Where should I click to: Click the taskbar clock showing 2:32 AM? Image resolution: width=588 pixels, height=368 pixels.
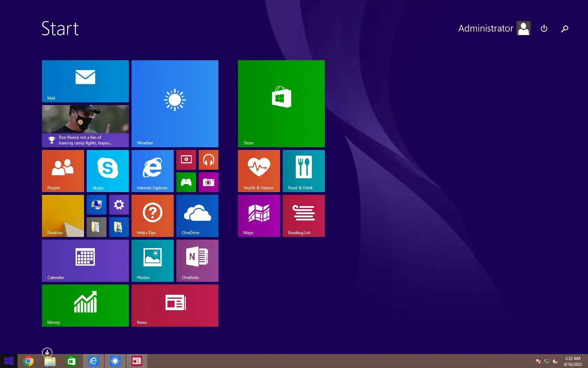tap(573, 361)
